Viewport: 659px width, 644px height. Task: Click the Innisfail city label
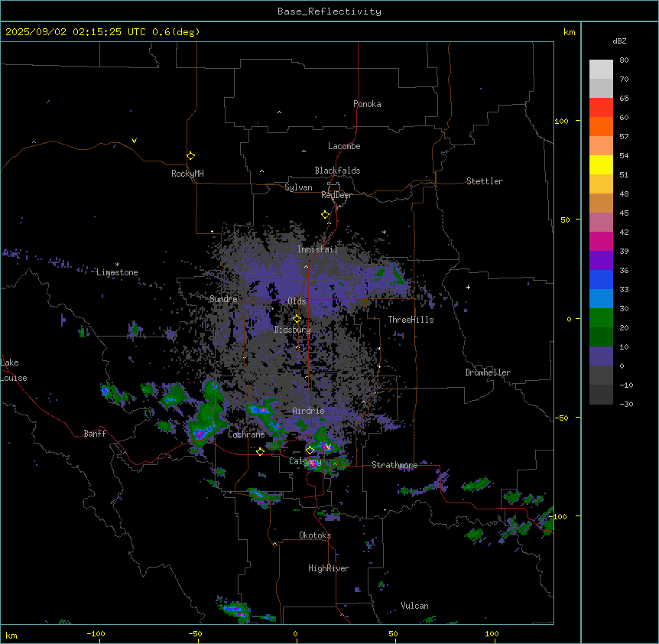317,249
